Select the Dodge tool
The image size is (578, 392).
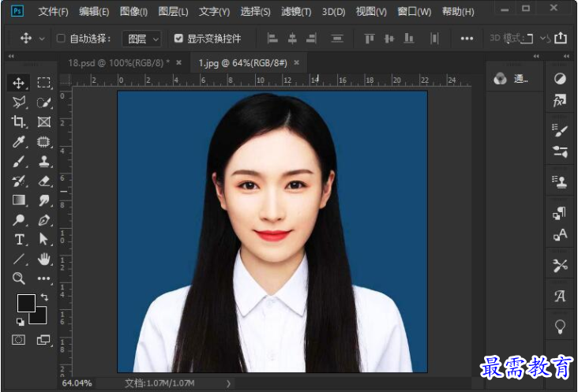click(19, 220)
